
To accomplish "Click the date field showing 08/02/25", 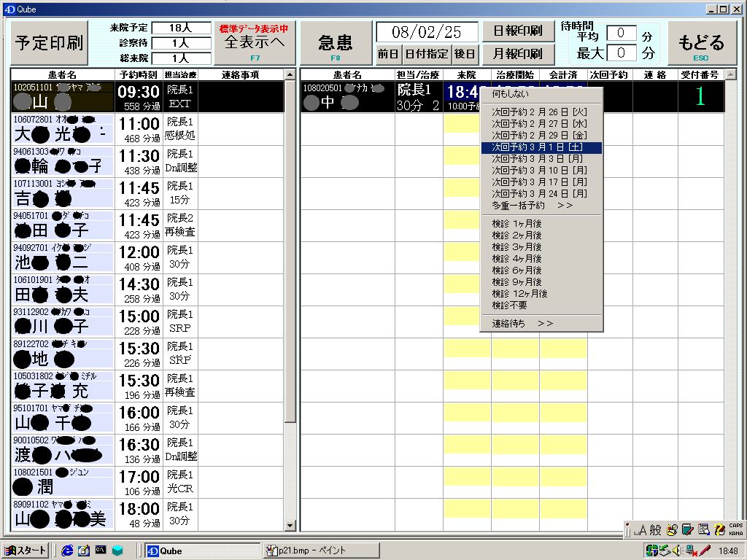I will 427,32.
